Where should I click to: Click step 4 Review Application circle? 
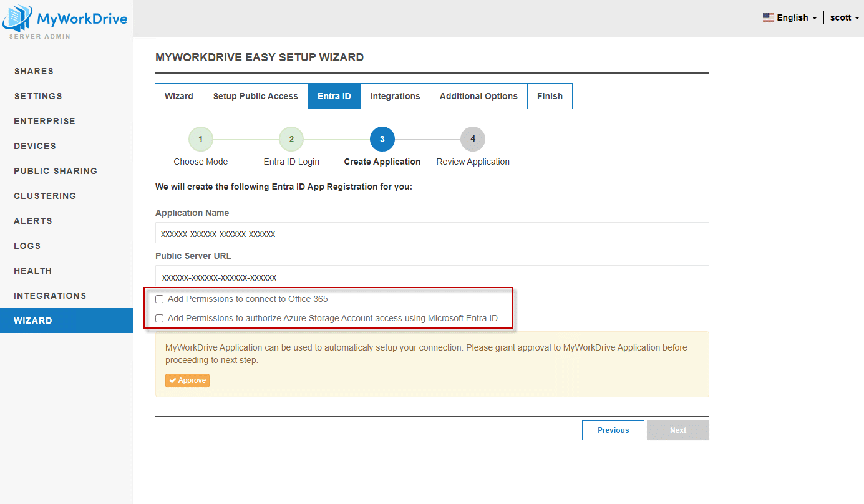pos(472,139)
